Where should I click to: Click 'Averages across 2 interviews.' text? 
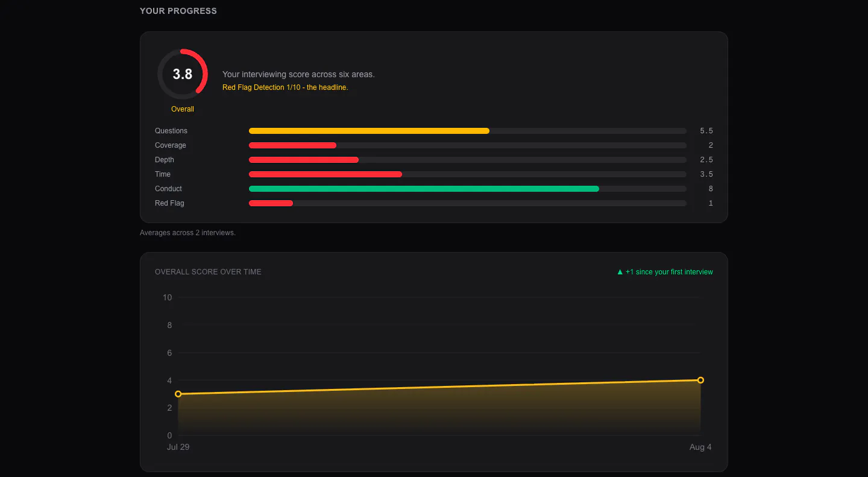click(x=187, y=233)
